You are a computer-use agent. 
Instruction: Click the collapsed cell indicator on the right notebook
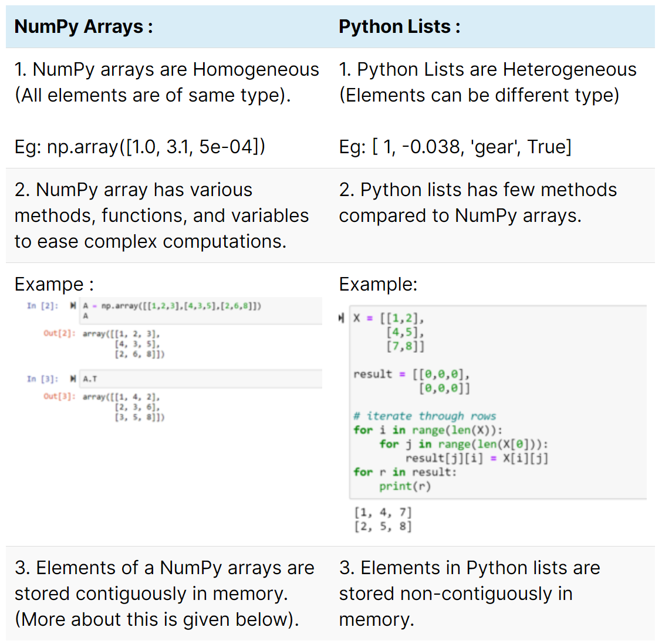click(x=341, y=319)
